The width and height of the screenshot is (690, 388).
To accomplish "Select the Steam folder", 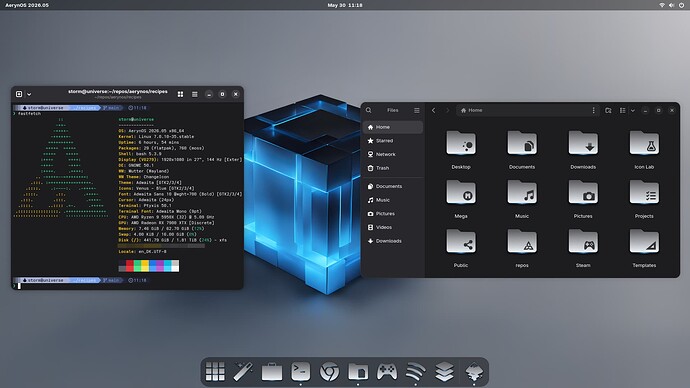I will 583,242.
